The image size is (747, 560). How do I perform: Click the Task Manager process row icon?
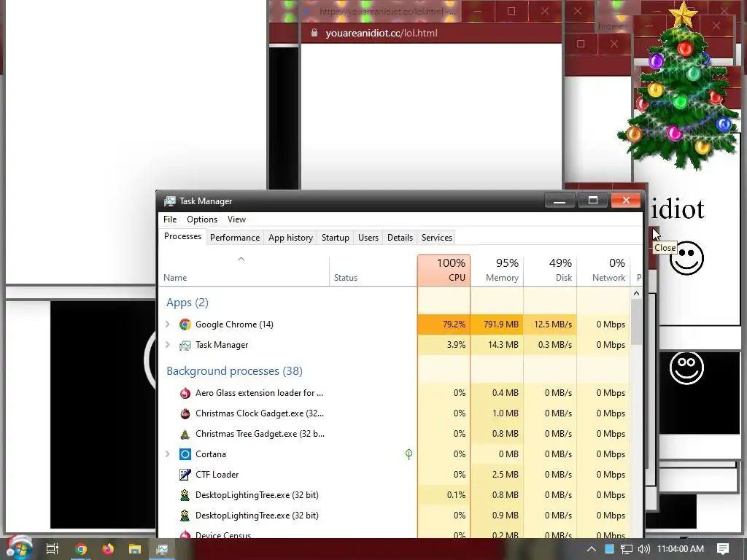(185, 345)
